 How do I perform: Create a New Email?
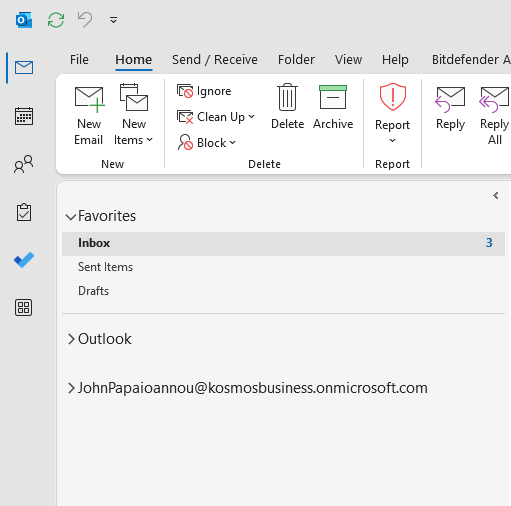(x=89, y=115)
